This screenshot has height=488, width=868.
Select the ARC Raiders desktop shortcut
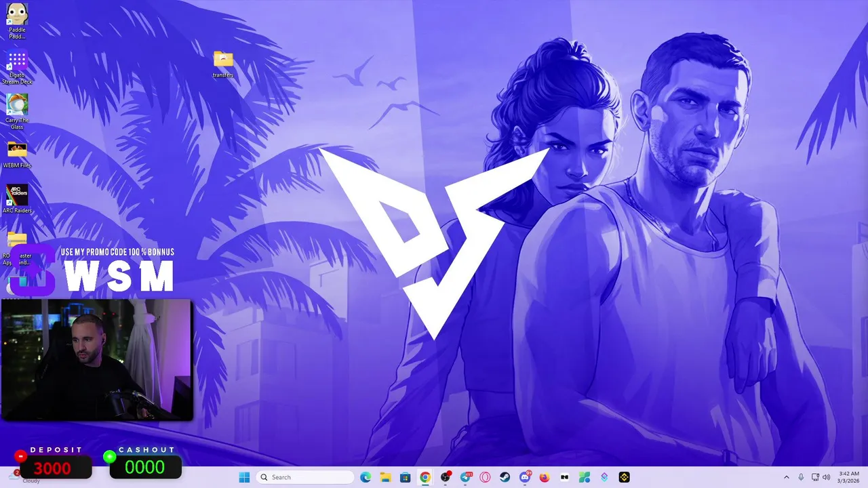tap(17, 199)
